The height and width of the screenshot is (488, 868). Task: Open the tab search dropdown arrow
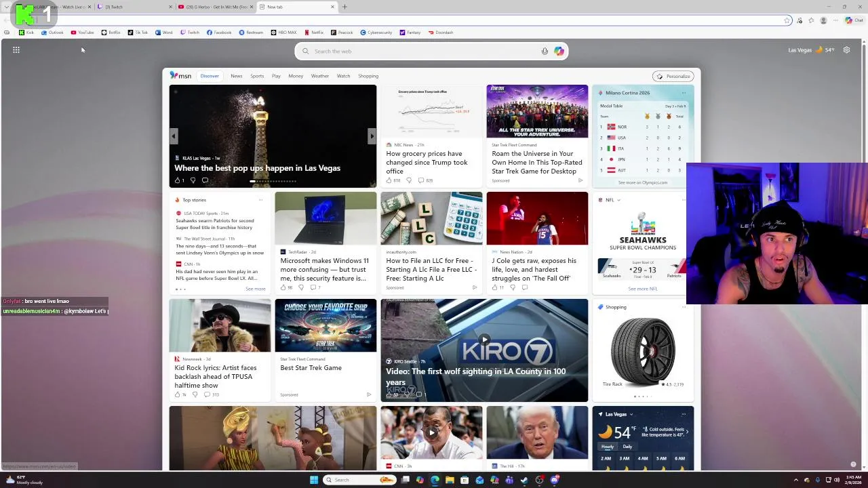pyautogui.click(x=7, y=7)
